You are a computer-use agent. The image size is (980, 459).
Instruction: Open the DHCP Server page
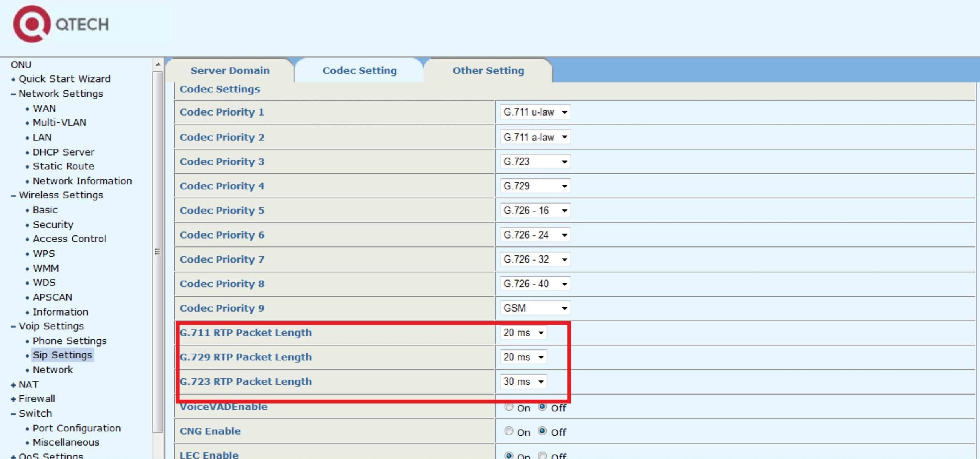(x=63, y=152)
